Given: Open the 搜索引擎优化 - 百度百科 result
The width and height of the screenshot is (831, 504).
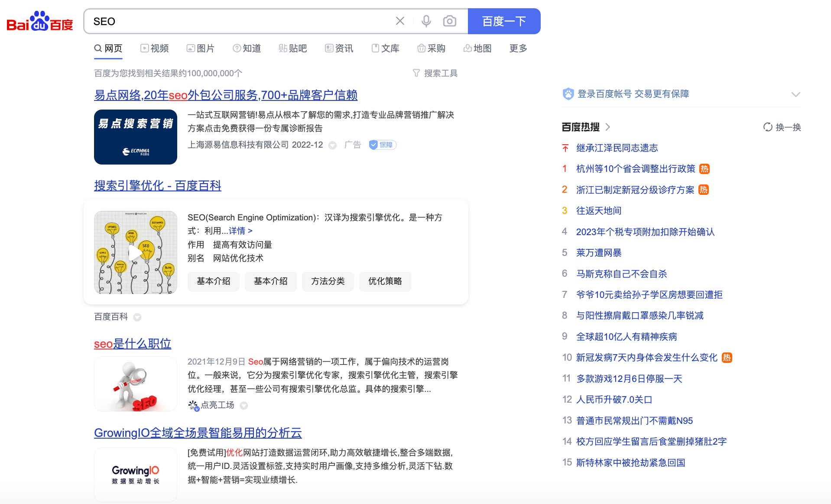Looking at the screenshot, I should (x=158, y=186).
